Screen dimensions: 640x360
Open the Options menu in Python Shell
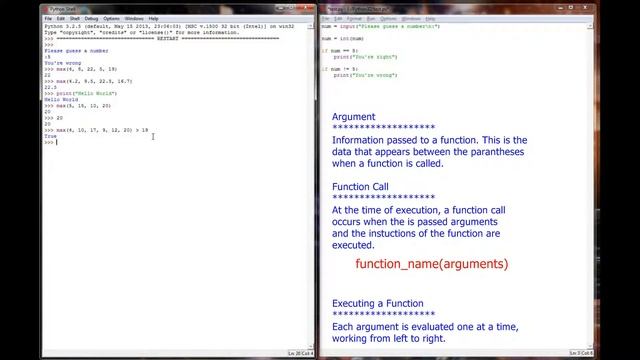click(x=111, y=19)
